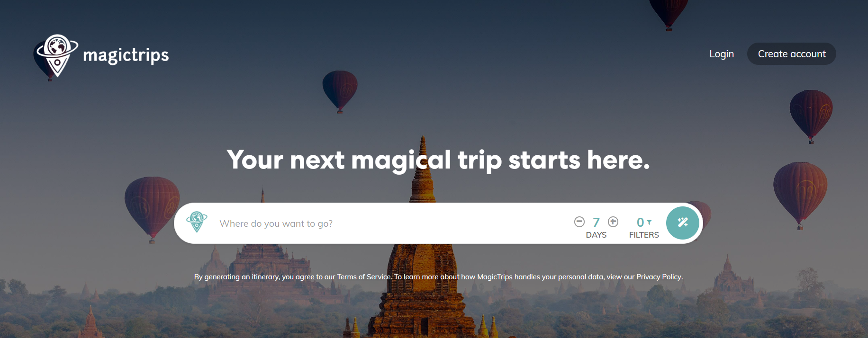Click the Create account button
The width and height of the screenshot is (868, 338).
click(x=792, y=54)
